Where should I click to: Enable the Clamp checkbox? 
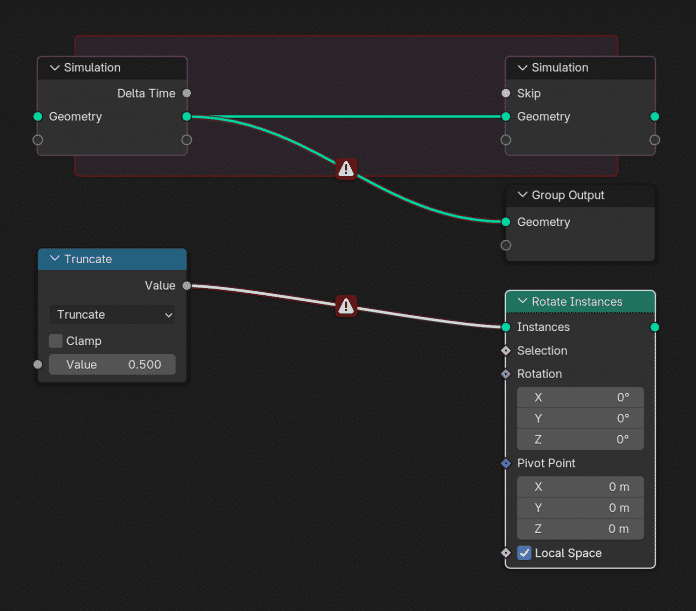pyautogui.click(x=56, y=341)
